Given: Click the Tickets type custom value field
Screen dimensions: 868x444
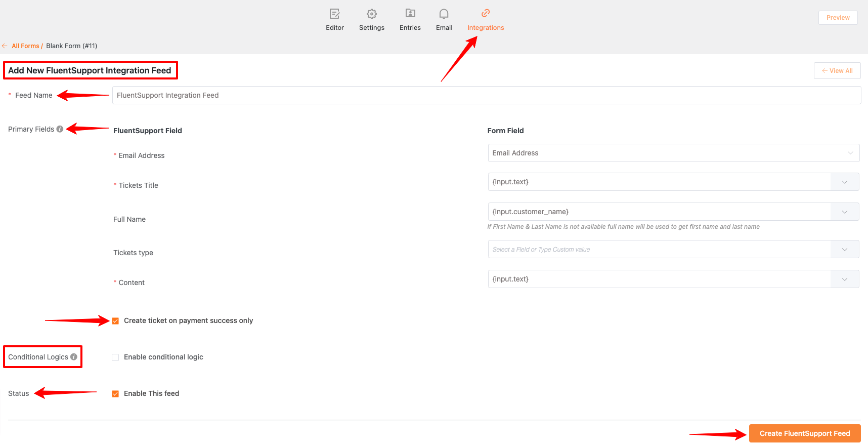Looking at the screenshot, I should (660, 249).
